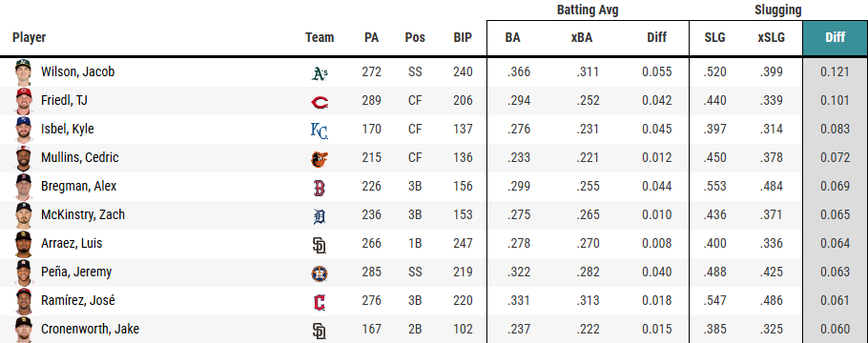Image resolution: width=868 pixels, height=343 pixels.
Task: Open the Ramírez, José player link
Action: point(78,300)
